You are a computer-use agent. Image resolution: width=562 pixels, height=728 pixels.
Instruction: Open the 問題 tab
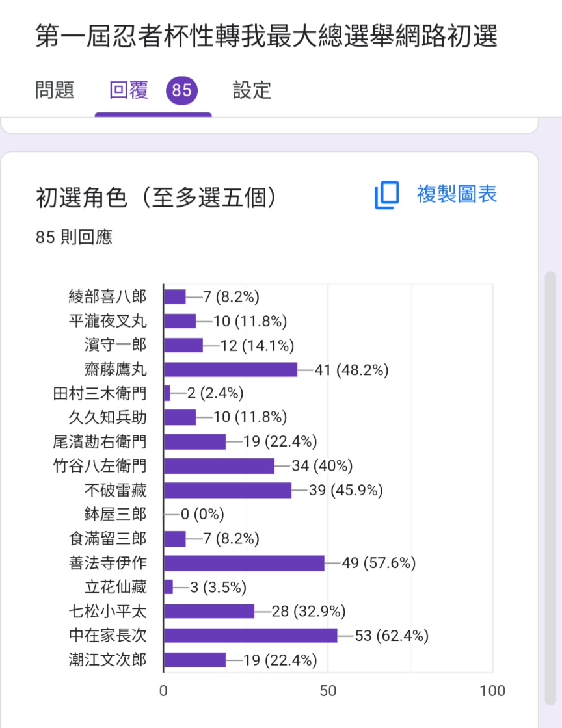(55, 90)
